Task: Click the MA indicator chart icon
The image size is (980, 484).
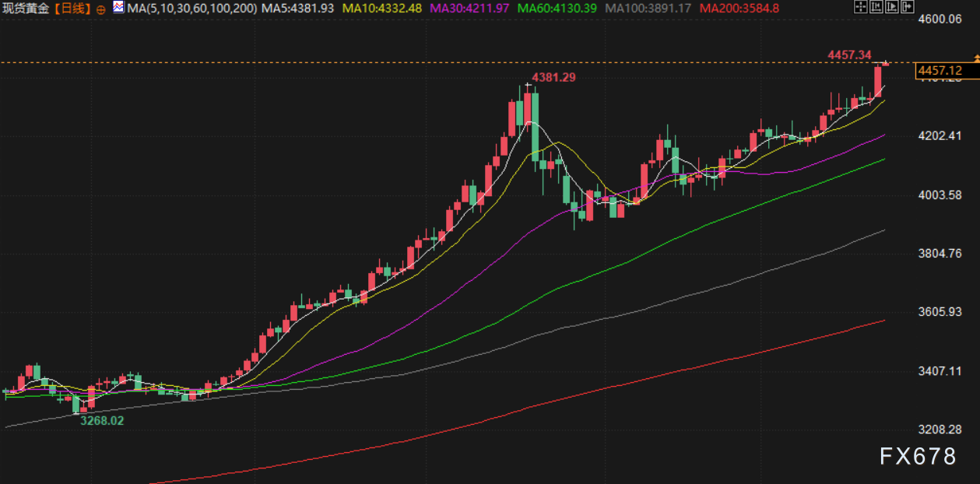Action: (118, 8)
